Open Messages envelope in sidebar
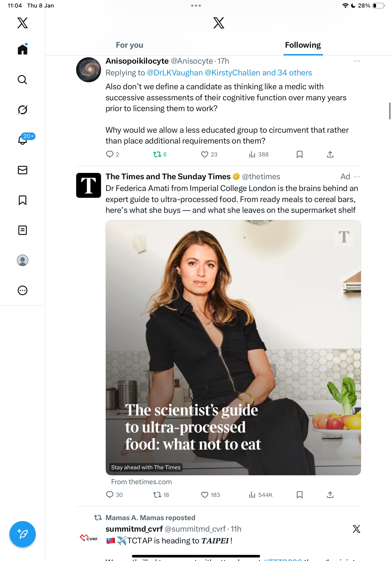The height and width of the screenshot is (561, 392). click(23, 170)
